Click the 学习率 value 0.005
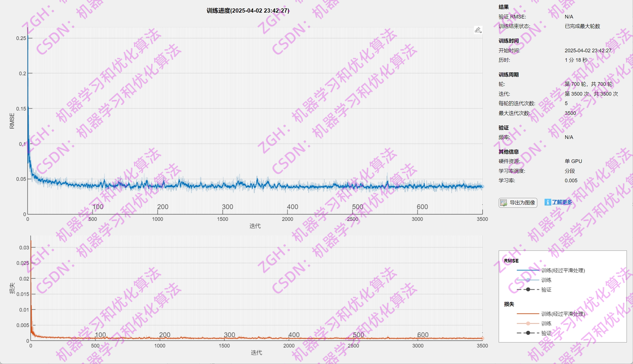 click(x=571, y=181)
